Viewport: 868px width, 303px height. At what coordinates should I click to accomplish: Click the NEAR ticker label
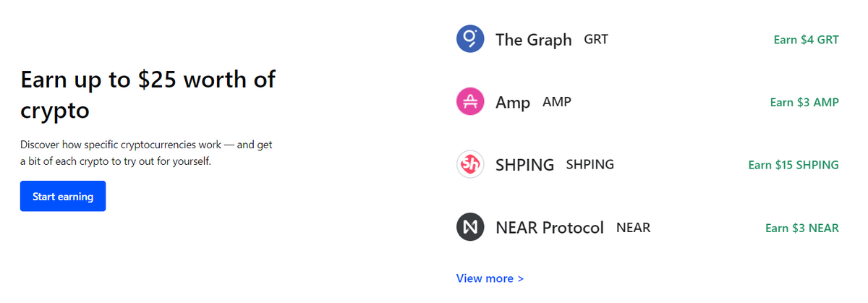(x=634, y=228)
